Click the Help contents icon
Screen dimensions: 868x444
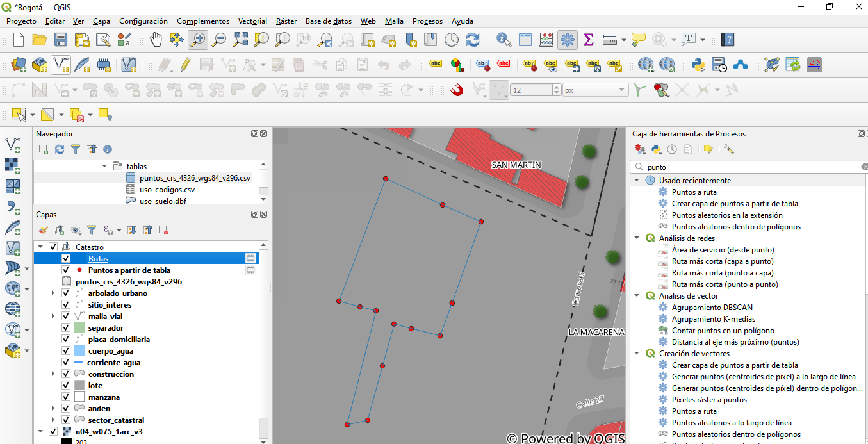[727, 40]
